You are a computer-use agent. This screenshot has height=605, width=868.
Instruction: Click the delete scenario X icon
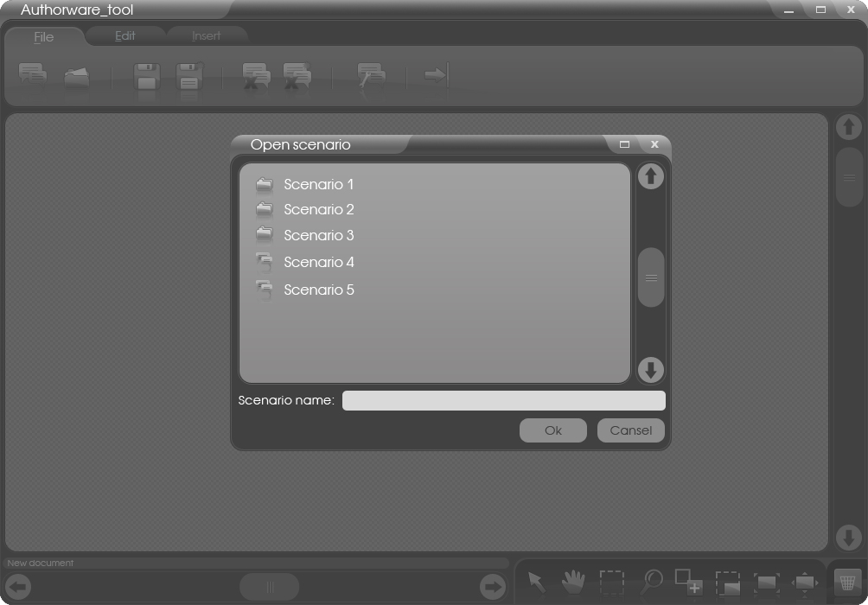[x=256, y=76]
